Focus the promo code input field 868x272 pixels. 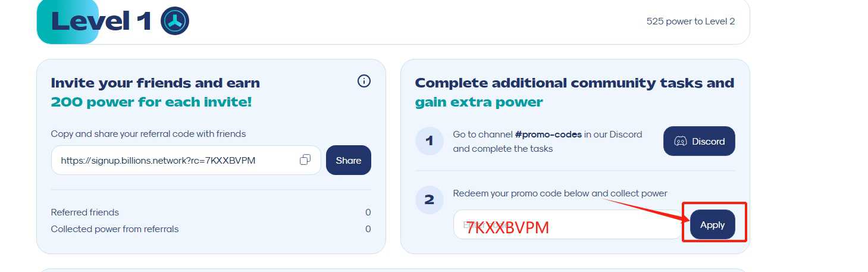pos(568,224)
